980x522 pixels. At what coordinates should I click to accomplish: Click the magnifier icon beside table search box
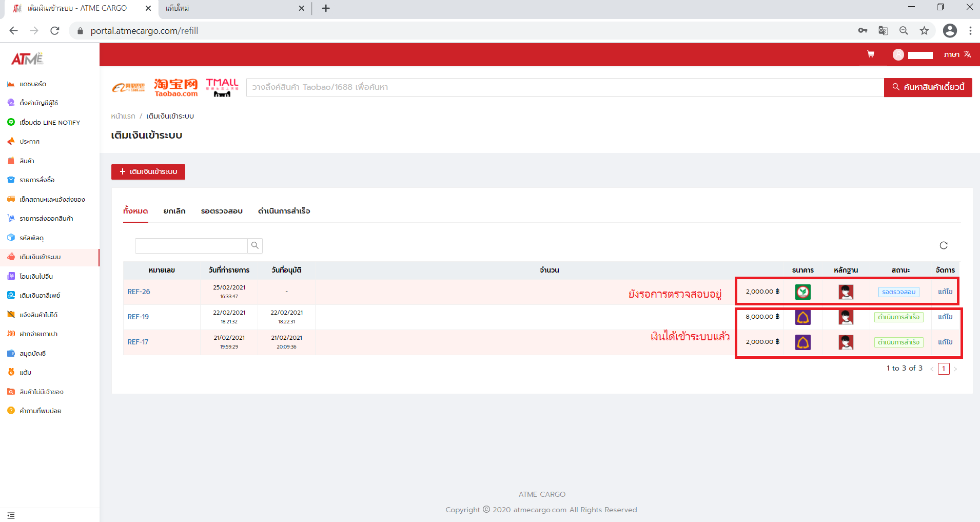click(x=255, y=246)
